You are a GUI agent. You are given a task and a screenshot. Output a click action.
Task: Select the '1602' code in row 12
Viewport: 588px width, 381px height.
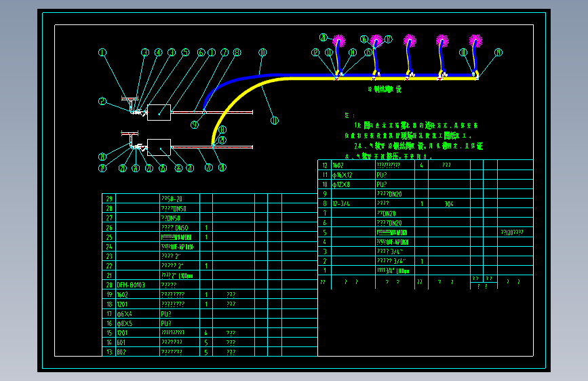coord(338,165)
